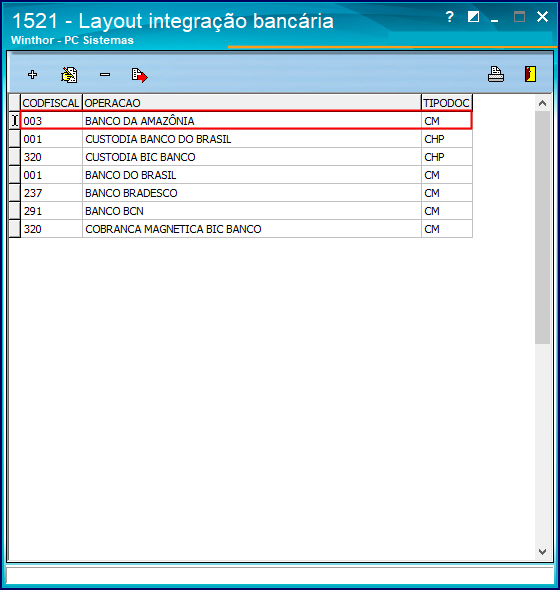Click the scroll down arrow

(542, 552)
